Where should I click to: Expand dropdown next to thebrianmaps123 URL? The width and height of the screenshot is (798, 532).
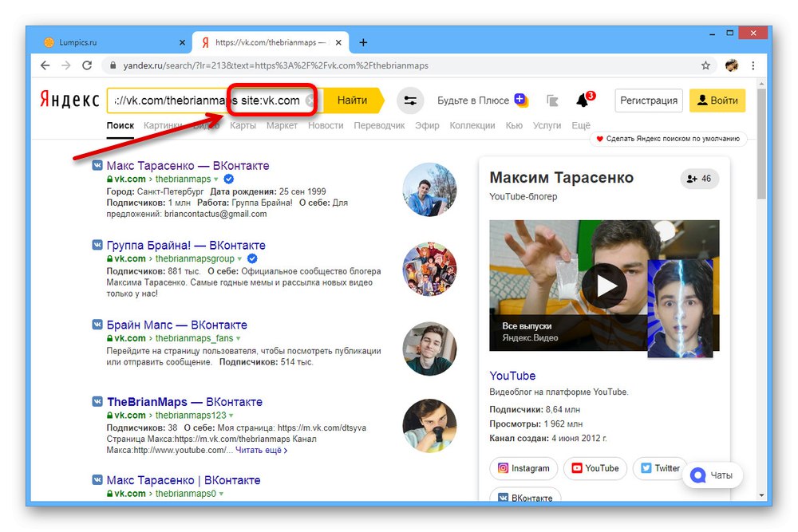click(x=231, y=416)
